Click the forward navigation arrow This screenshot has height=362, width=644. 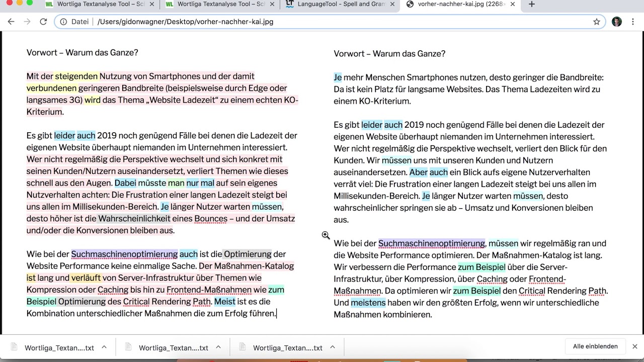pyautogui.click(x=27, y=22)
